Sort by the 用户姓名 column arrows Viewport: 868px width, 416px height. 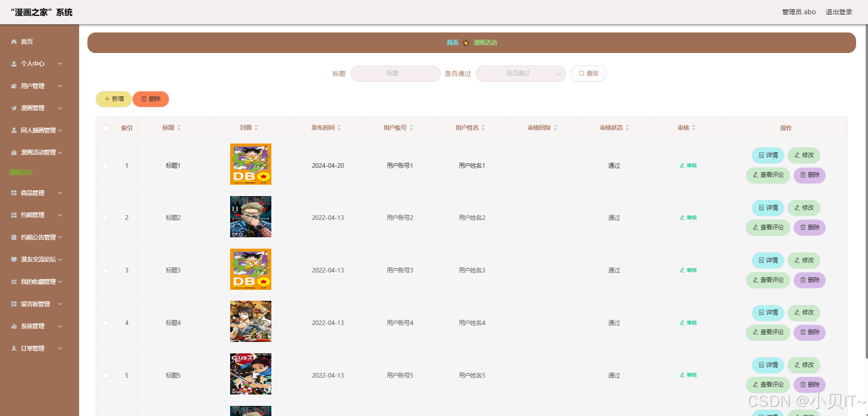(483, 128)
